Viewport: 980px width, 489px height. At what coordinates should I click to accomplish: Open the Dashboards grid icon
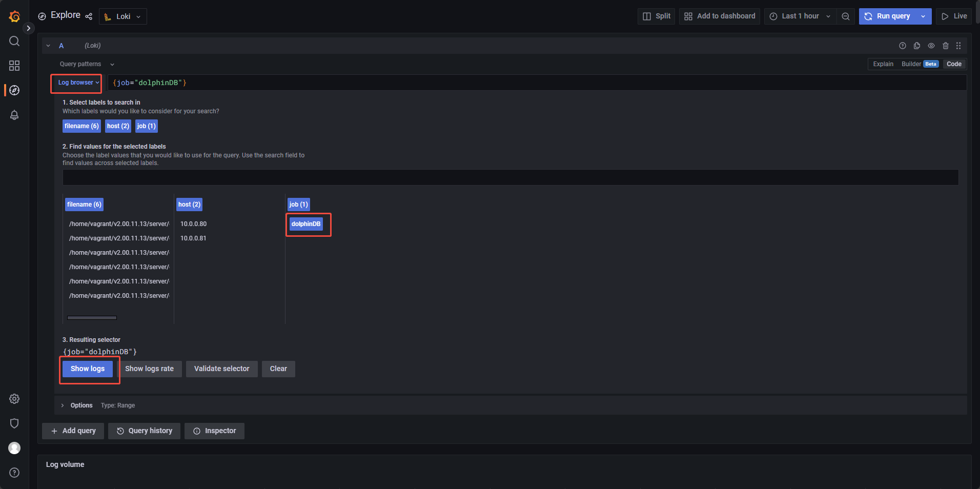click(14, 66)
